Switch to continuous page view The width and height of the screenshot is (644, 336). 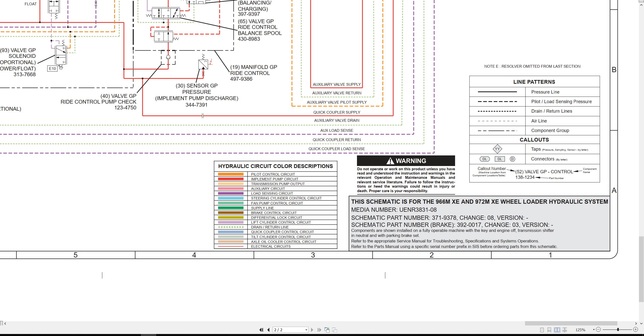point(549,330)
